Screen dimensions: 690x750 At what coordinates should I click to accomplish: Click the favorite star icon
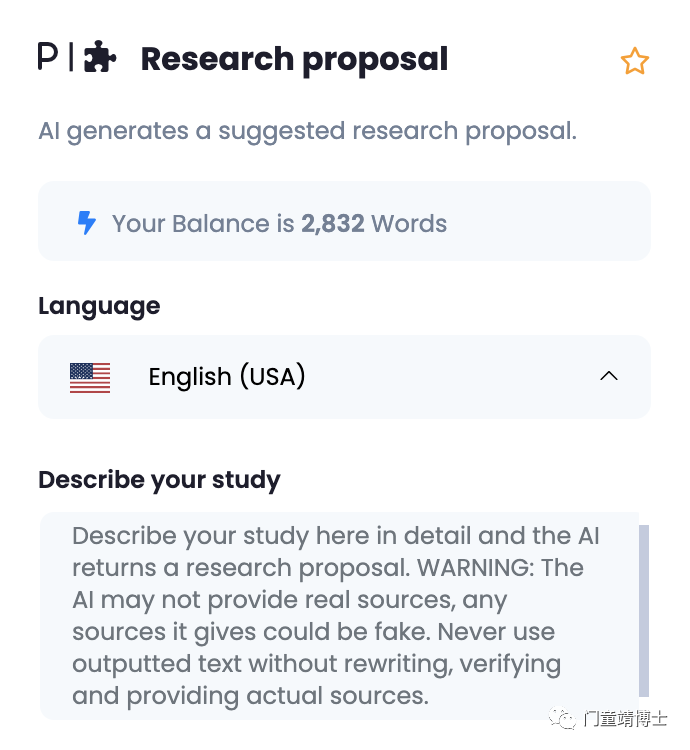(x=635, y=61)
